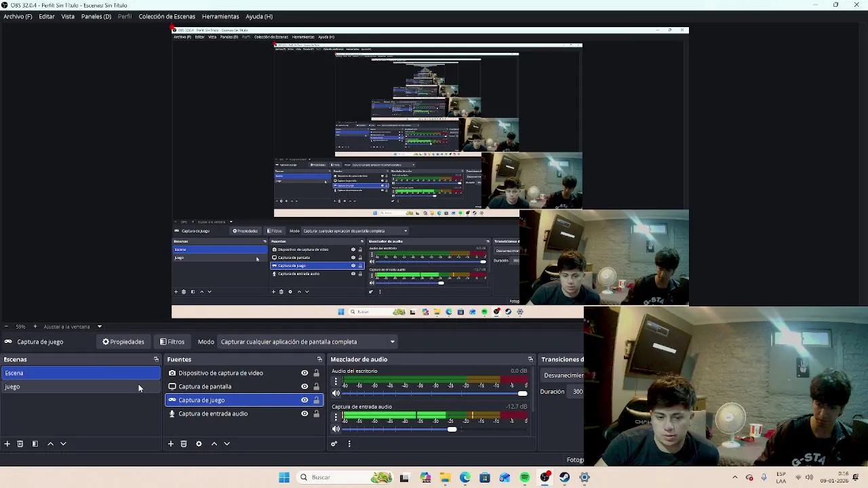Open options dots for Audio del escritorio
This screenshot has height=488, width=868.
point(336,382)
